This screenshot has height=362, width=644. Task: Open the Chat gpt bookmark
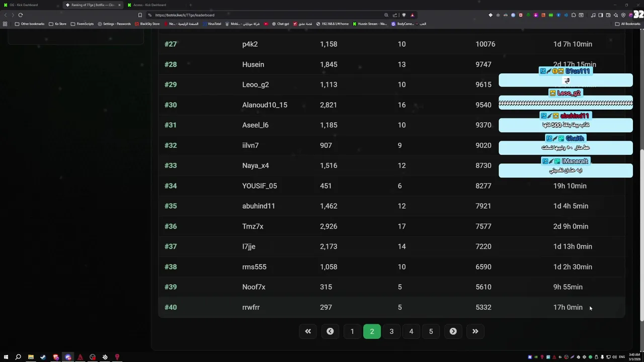coord(281,24)
